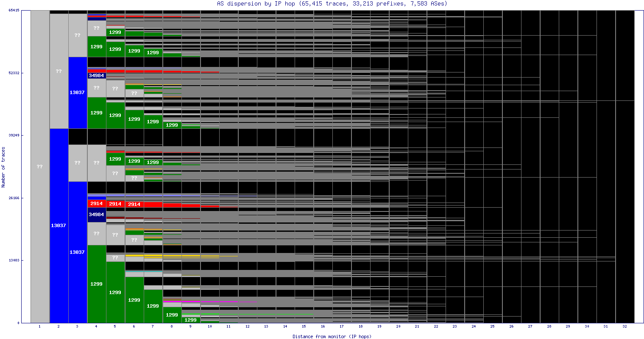
Task: Click the 'Number of traces' y-axis label
Action: (x=3, y=167)
